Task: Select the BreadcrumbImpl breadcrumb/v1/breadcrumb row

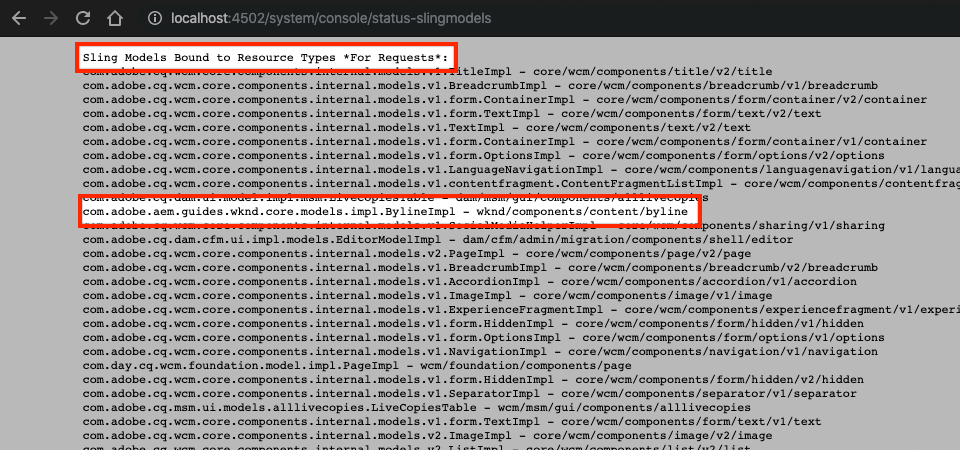Action: (480, 86)
